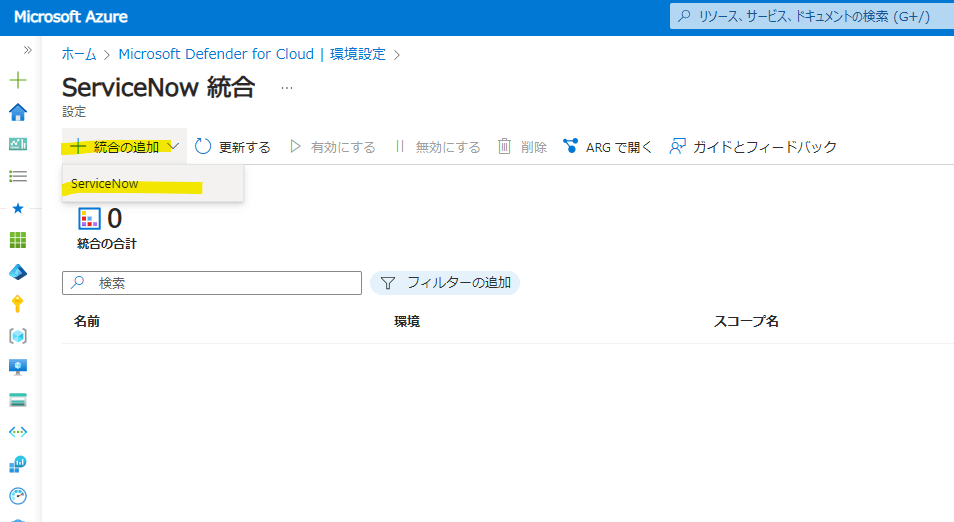Open the virtual networks arrows sidebar icon
954x522 pixels.
pos(18,432)
